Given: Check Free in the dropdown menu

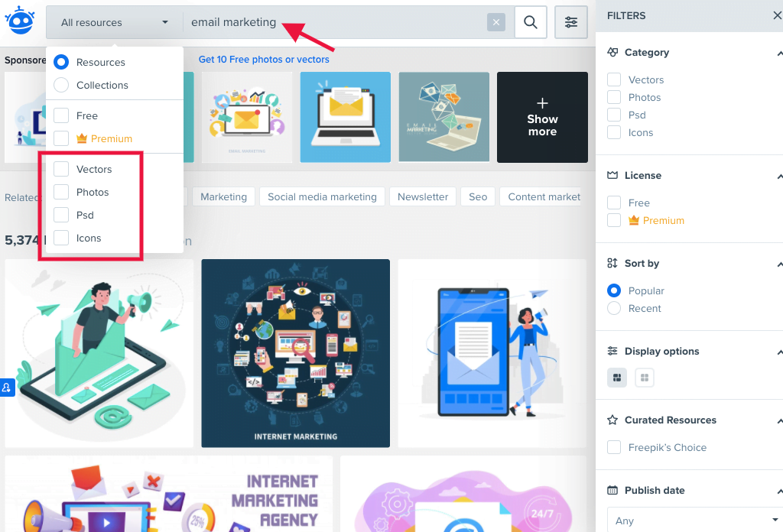Looking at the screenshot, I should tap(61, 115).
